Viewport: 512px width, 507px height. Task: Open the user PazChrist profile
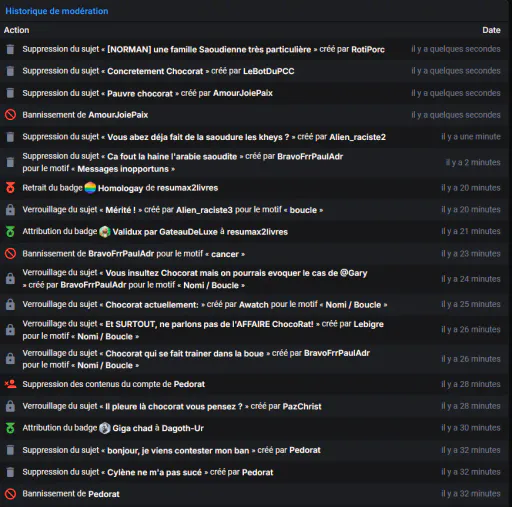tap(302, 406)
